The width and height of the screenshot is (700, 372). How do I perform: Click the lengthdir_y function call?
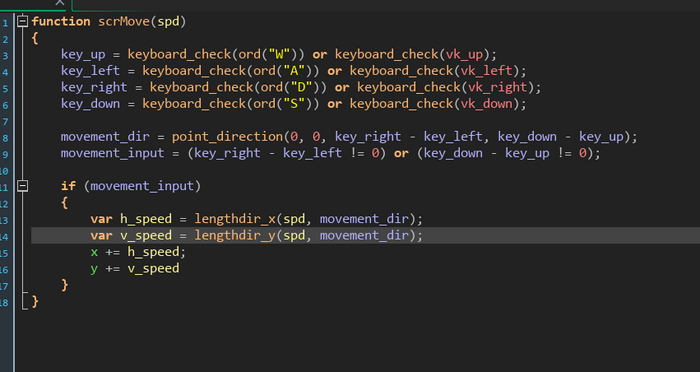tap(235, 235)
